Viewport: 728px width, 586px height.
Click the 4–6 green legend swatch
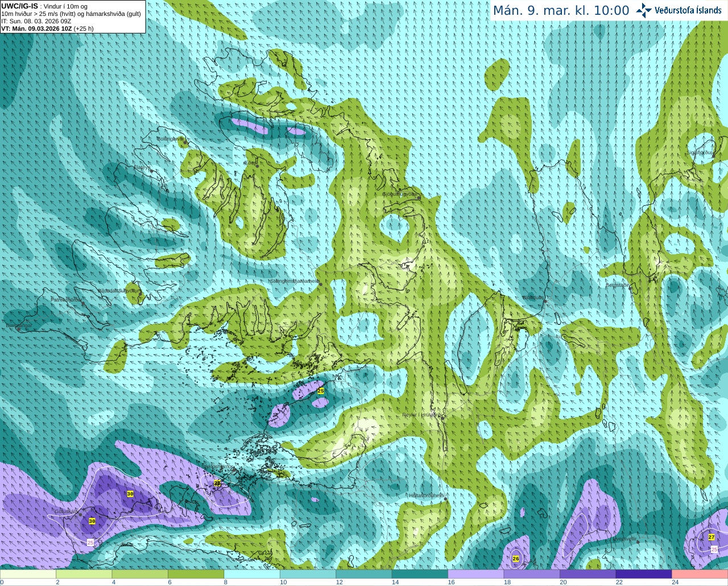pos(140,574)
